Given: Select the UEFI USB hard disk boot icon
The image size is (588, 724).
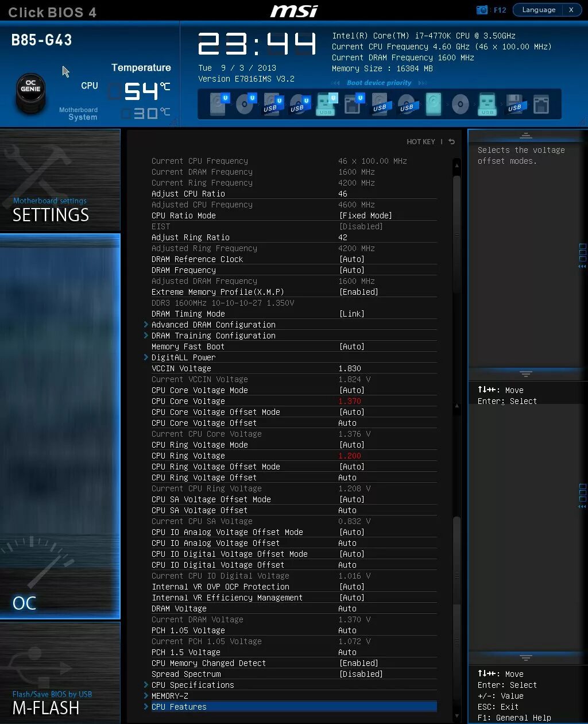Looking at the screenshot, I should 272,105.
